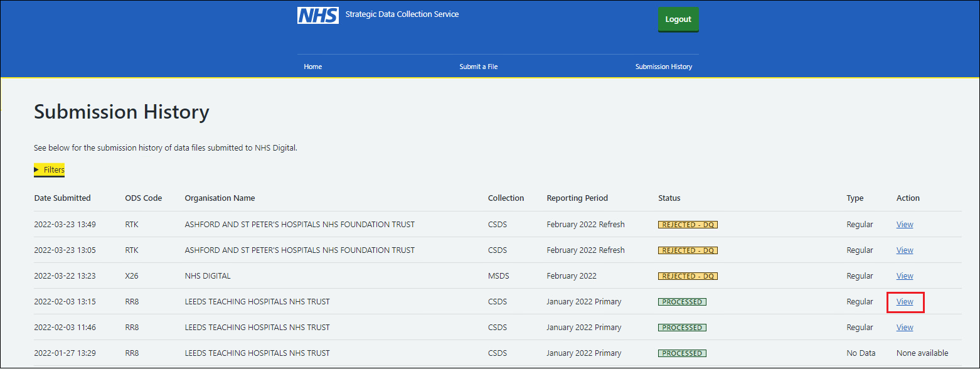This screenshot has width=980, height=369.
Task: Open Submission History navigation item
Action: (x=664, y=67)
